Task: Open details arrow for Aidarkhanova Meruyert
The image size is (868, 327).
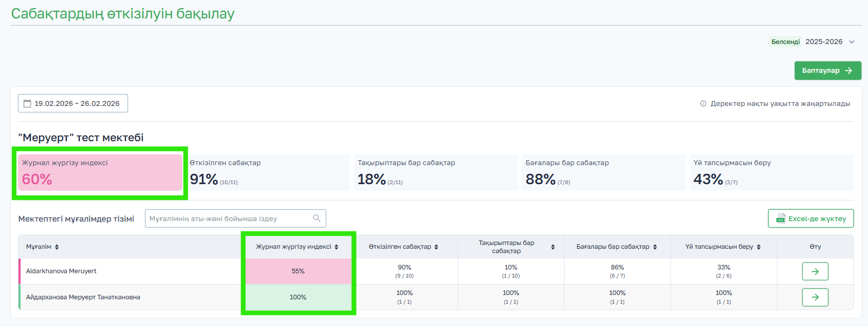Action: [x=815, y=271]
